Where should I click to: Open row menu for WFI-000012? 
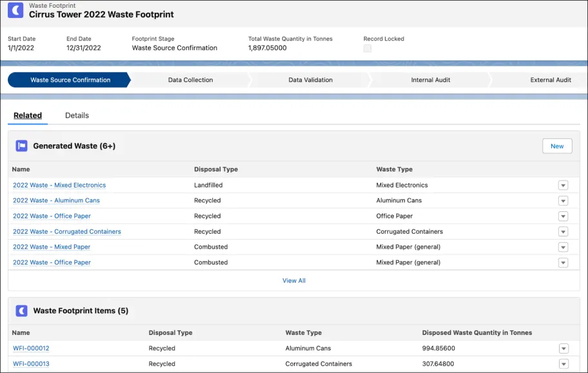(563, 349)
